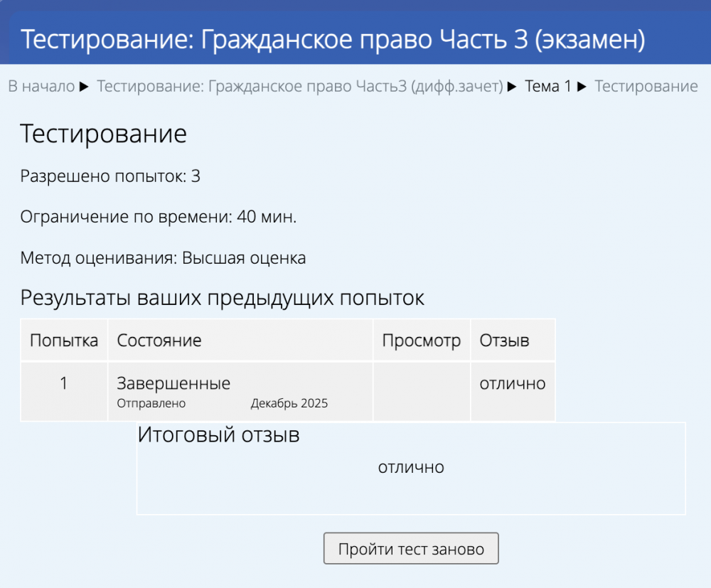This screenshot has height=588, width=711.
Task: Click the breadcrumb arrow before "Тема 1"
Action: (512, 87)
